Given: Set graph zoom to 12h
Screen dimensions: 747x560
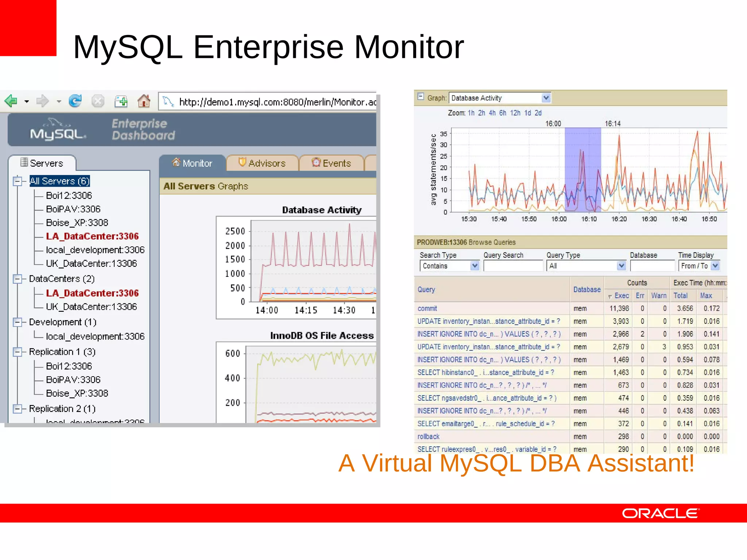Looking at the screenshot, I should 515,113.
